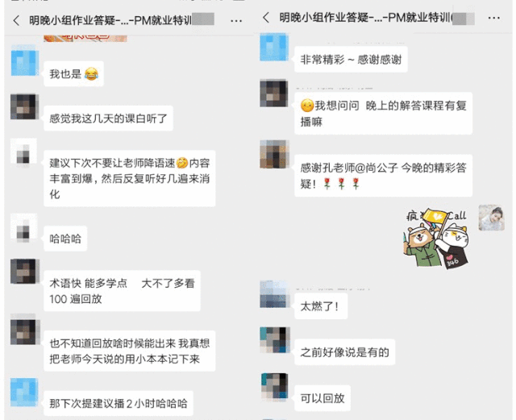Viewport: 516px width, 420px height.
Task: Tap the avatar beside "太燃了!" message
Action: pos(274,294)
